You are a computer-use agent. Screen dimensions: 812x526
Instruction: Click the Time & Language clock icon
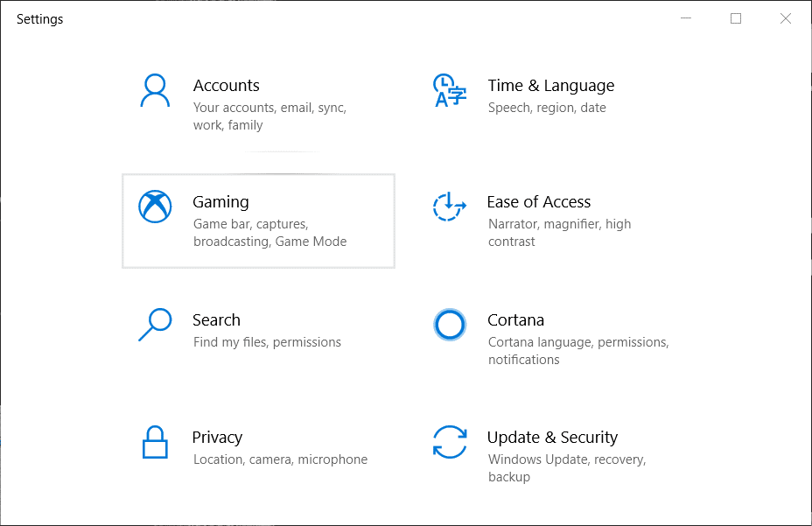[x=450, y=90]
